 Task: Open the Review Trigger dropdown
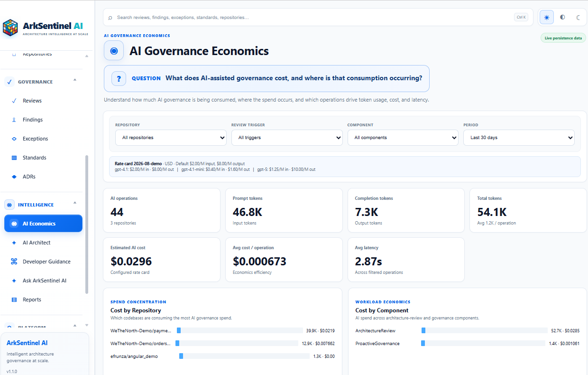click(287, 138)
